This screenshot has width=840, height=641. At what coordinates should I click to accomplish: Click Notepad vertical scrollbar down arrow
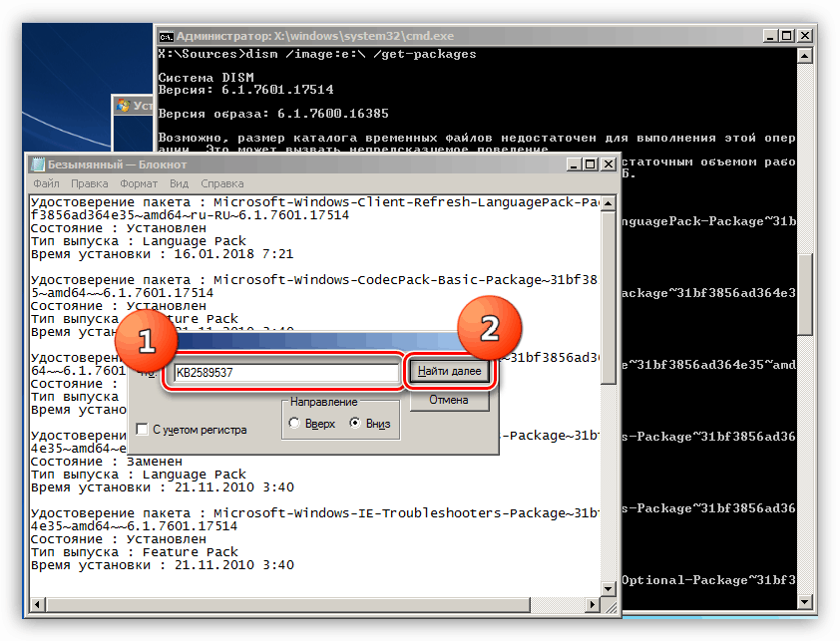click(608, 589)
